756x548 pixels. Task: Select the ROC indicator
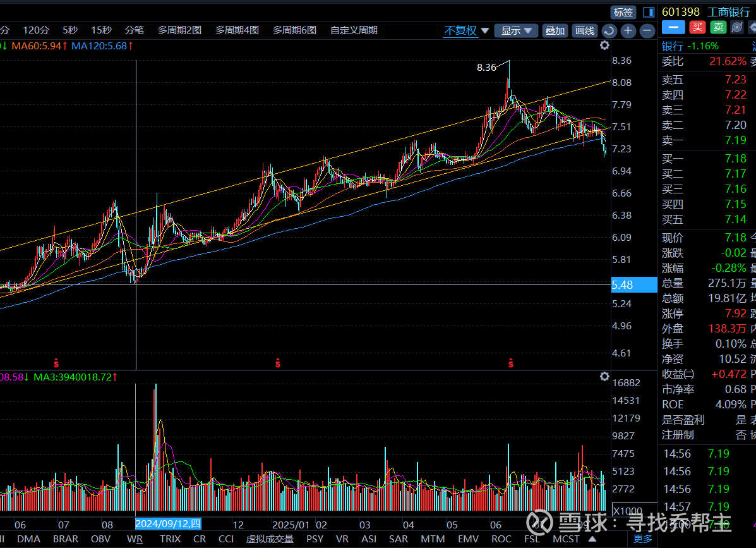pyautogui.click(x=501, y=539)
